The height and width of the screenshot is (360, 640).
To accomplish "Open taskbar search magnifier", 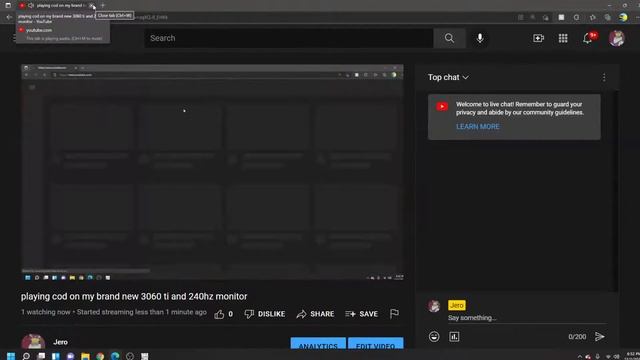I will 26,356.
